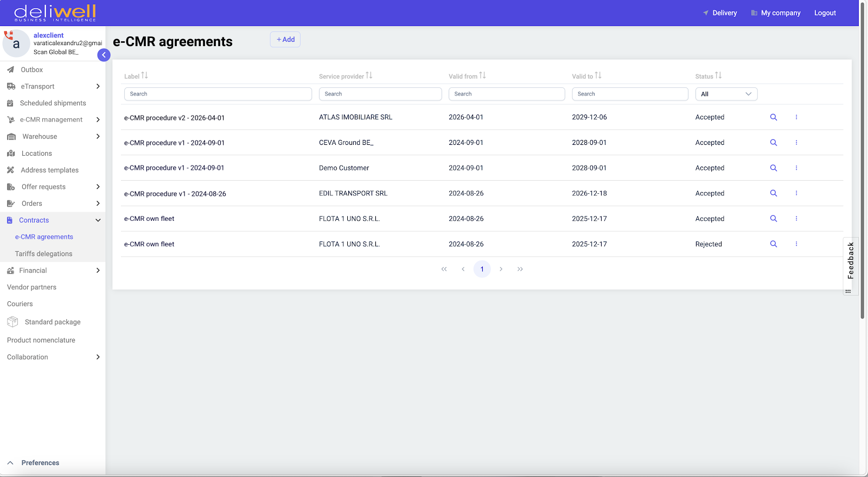The width and height of the screenshot is (868, 477).
Task: View the Rejected e-CMR own fleet agreement
Action: [x=774, y=244]
